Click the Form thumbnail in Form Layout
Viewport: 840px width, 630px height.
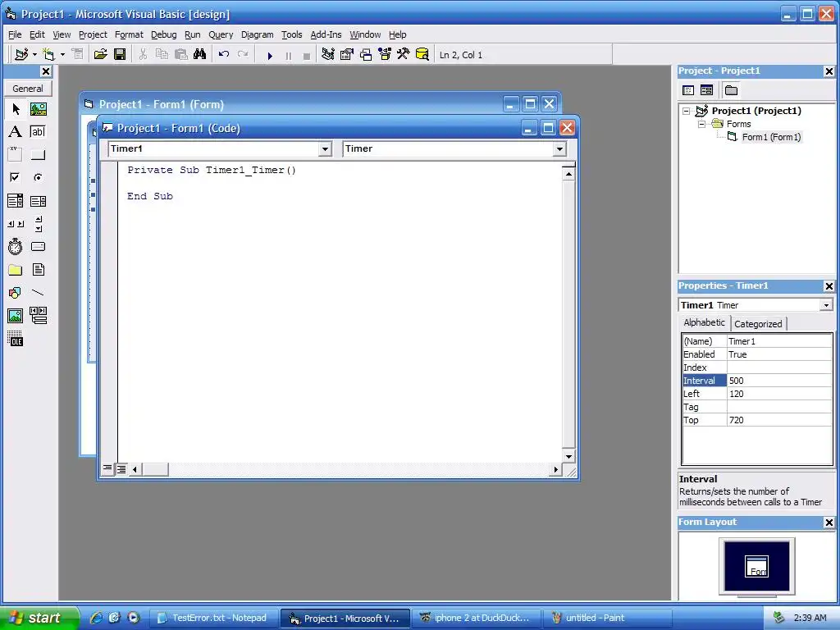coord(756,566)
